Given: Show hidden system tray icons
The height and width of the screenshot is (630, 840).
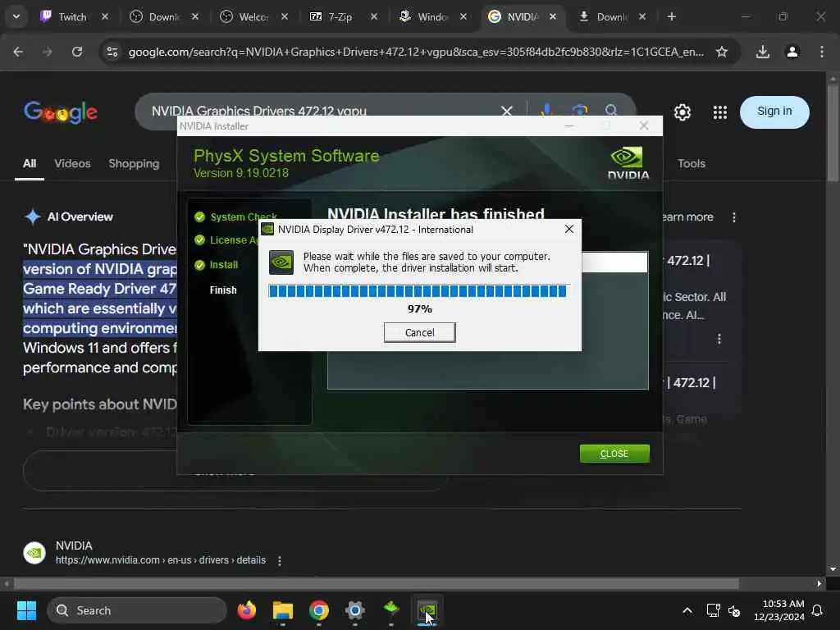Looking at the screenshot, I should [x=687, y=610].
